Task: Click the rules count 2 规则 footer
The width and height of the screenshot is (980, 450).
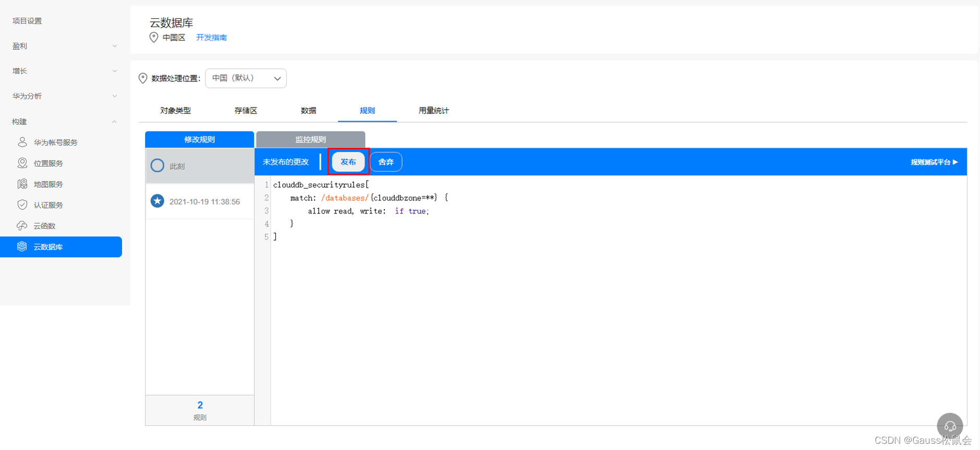Action: (x=200, y=410)
